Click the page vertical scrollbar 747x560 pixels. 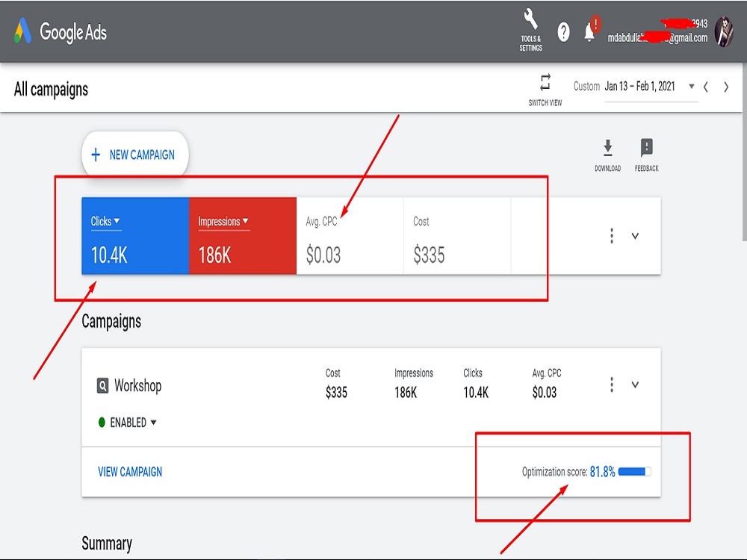click(x=744, y=152)
